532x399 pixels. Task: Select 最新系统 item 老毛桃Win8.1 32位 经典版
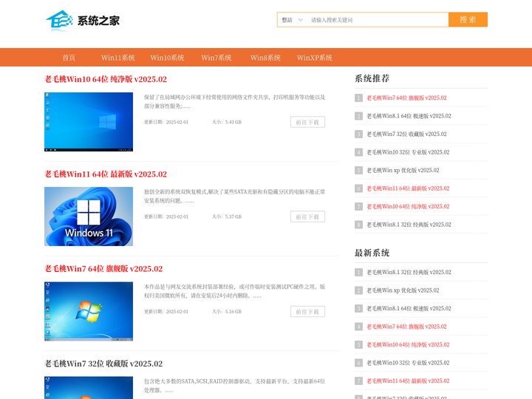tap(409, 272)
